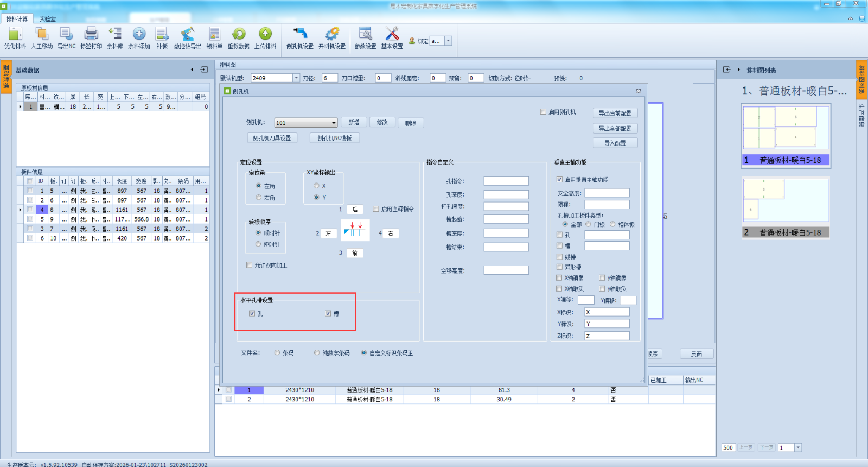Viewport: 868px width, 467px height.
Task: Open 侧孔机设置 drill icon
Action: [x=299, y=35]
